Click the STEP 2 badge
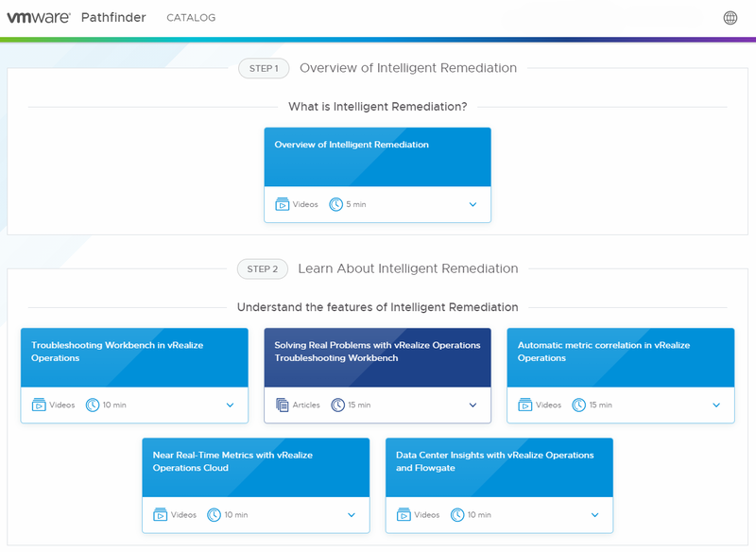This screenshot has width=756, height=552. click(263, 268)
